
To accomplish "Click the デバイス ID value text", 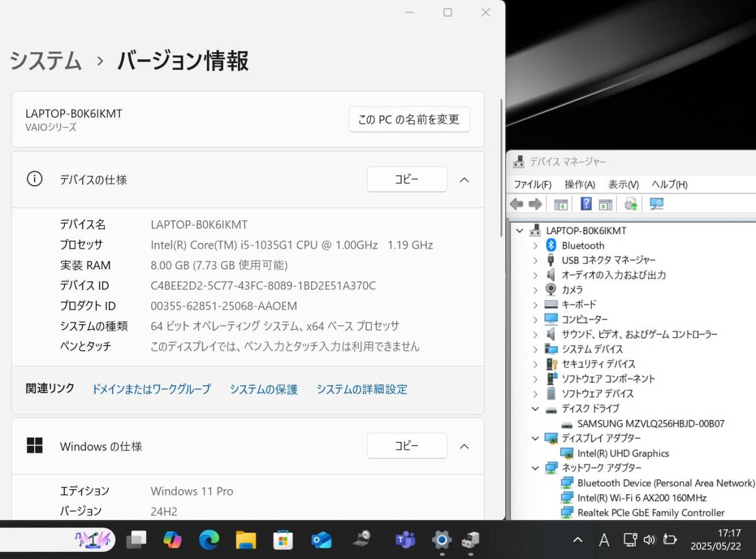I will [x=263, y=286].
